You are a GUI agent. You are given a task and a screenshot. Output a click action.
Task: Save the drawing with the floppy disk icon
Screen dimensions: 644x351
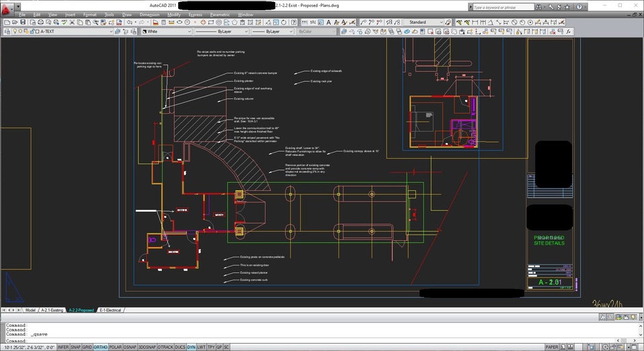click(x=23, y=22)
